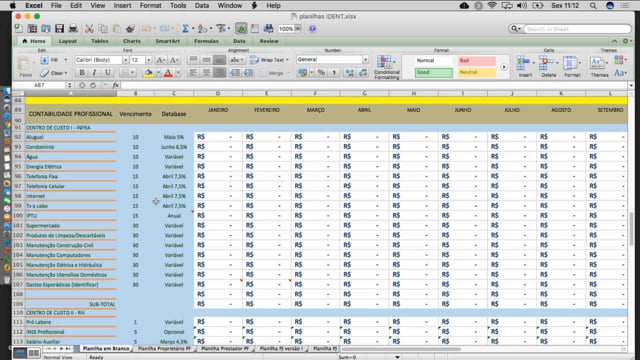Screen dimensions: 640x360
Task: Open the Layout ribbon tab
Action: 68,41
